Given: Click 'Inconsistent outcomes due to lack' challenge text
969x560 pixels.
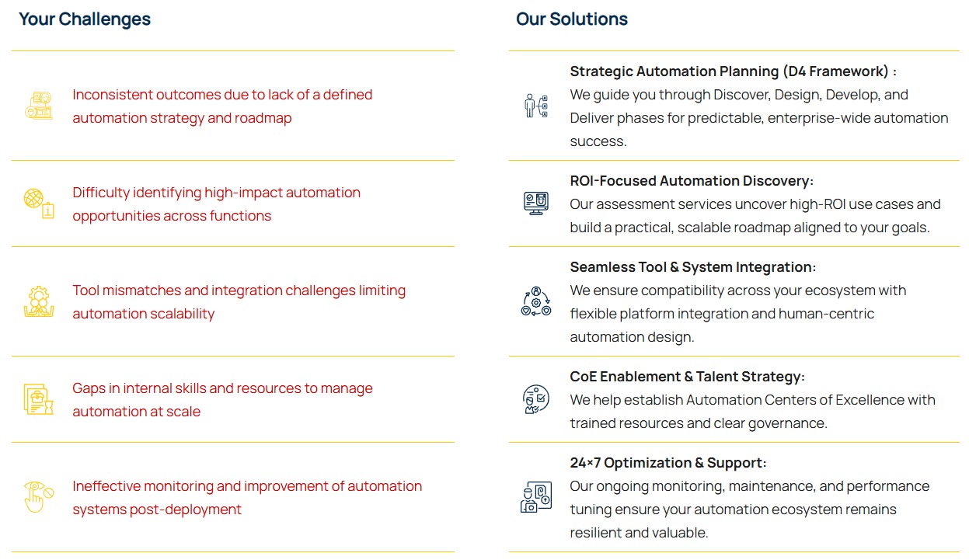Looking at the screenshot, I should 222,95.
